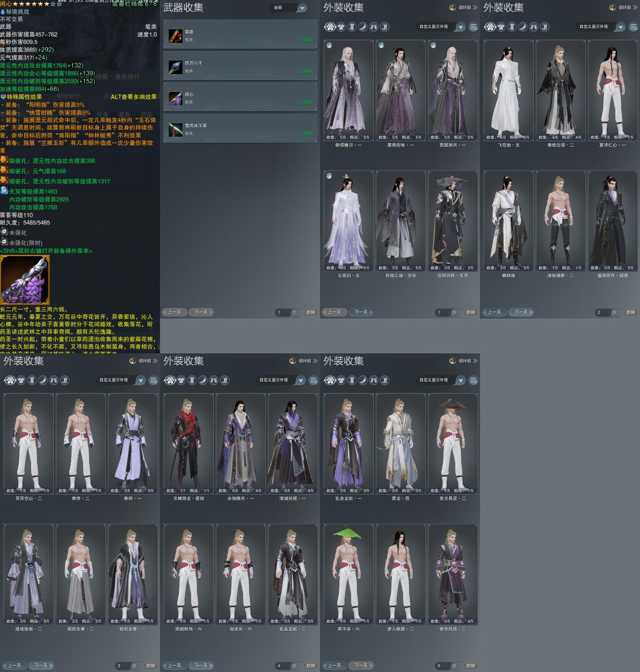Click the badge icon on 云鸾归·五 card

pos(329,176)
